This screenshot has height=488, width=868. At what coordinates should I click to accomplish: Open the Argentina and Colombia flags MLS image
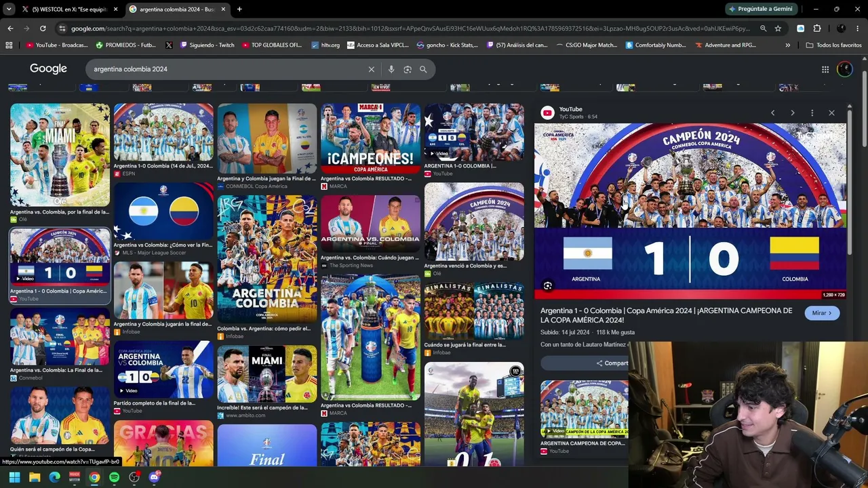(163, 211)
